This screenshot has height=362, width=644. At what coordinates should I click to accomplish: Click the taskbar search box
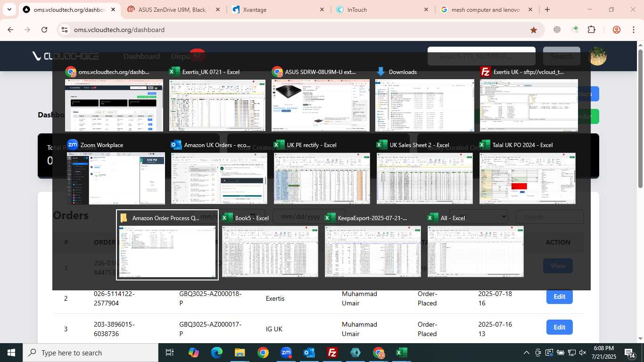tap(91, 353)
